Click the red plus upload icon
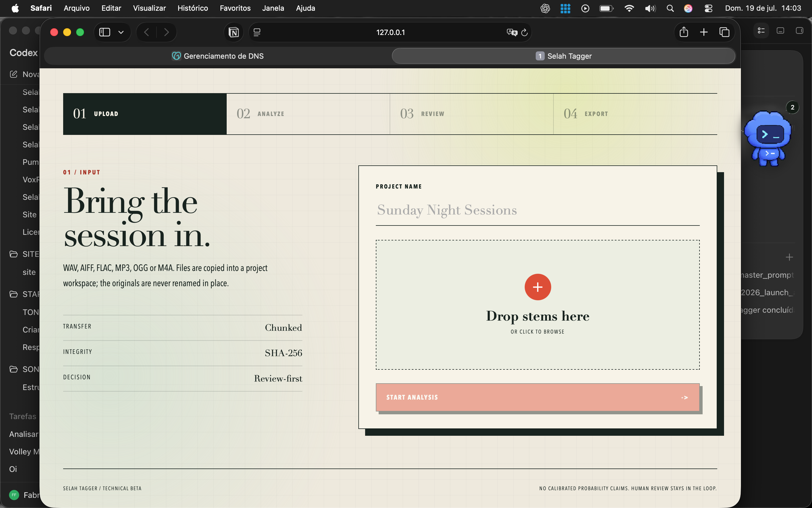 click(538, 287)
